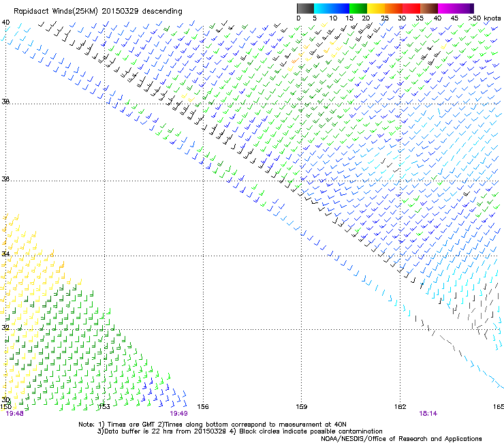This screenshot has height=443, width=504.
Task: Click the green 15-20 knots color bar segment
Action: tap(358, 8)
